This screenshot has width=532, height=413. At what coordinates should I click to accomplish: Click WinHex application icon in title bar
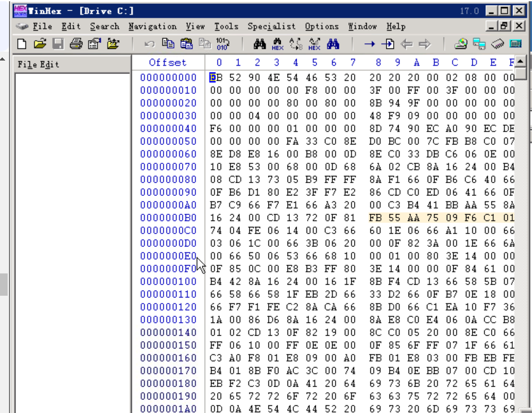(20, 11)
